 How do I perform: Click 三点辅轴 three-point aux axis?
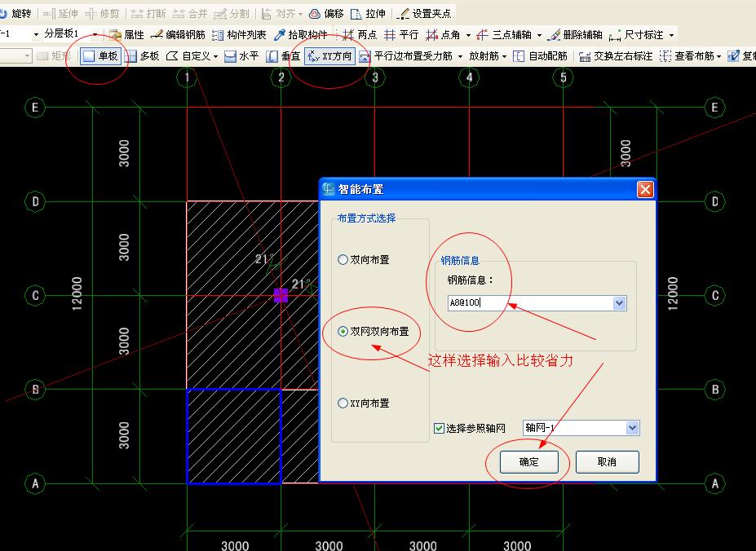[504, 35]
